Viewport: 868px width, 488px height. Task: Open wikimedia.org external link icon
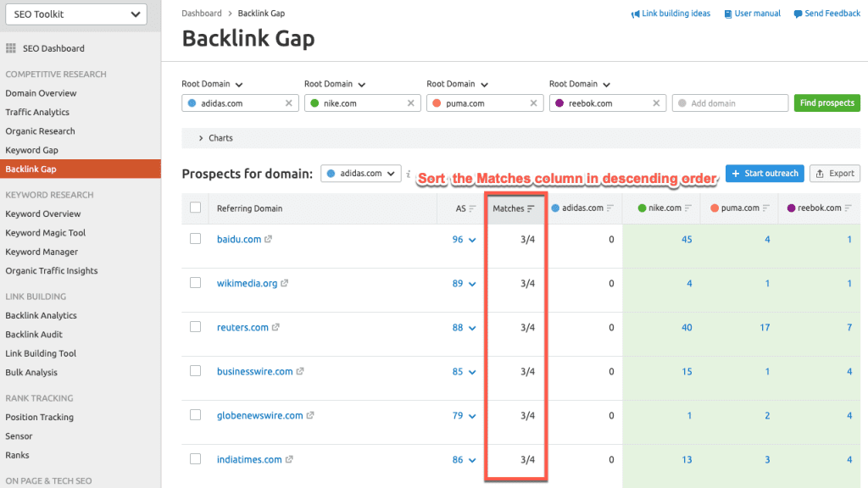(x=285, y=284)
